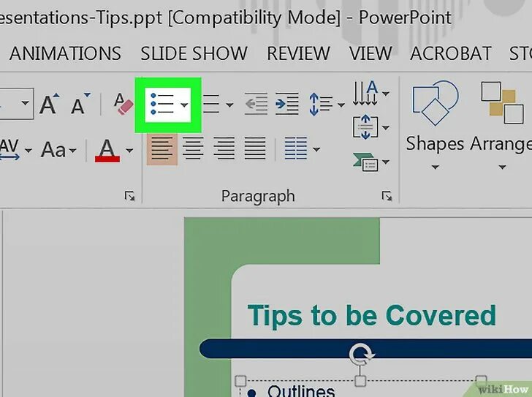Viewport: 532px width, 397px height.
Task: Open the font color dropdown arrow
Action: tap(129, 150)
